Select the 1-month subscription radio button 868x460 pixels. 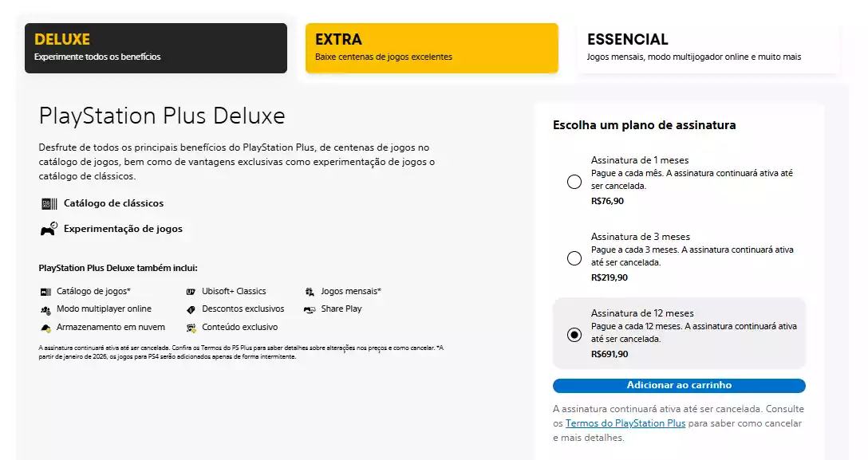[x=574, y=182]
